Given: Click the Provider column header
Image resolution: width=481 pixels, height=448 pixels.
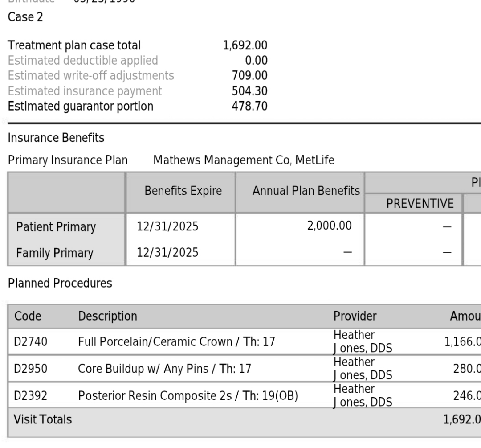Looking at the screenshot, I should click(x=355, y=316).
